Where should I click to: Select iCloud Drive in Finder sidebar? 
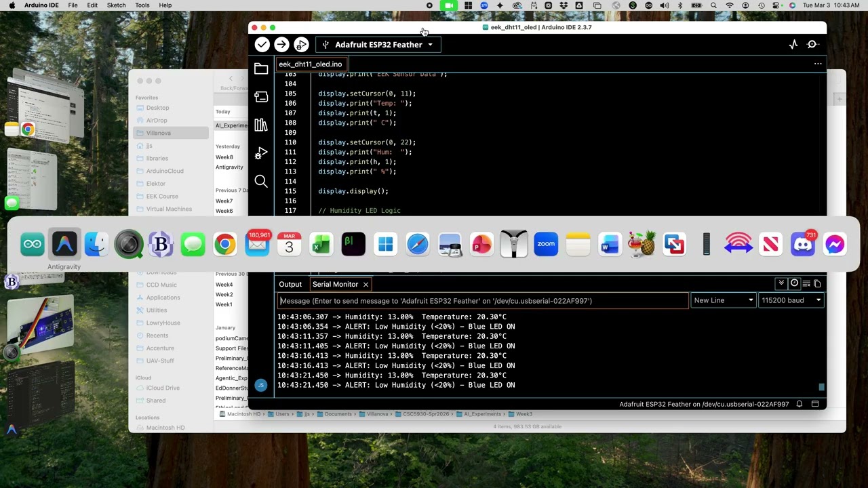[x=163, y=388]
